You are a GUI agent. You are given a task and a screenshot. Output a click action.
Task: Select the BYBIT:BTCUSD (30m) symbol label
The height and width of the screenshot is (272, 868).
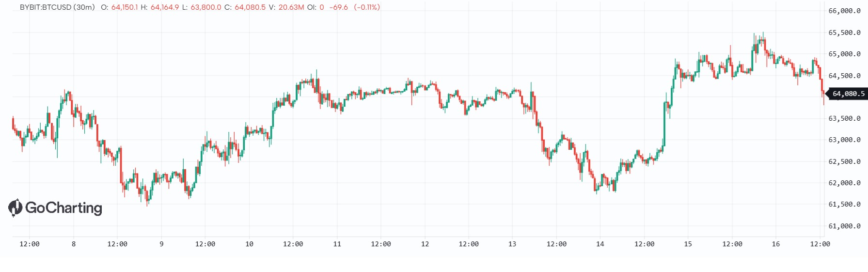[57, 7]
